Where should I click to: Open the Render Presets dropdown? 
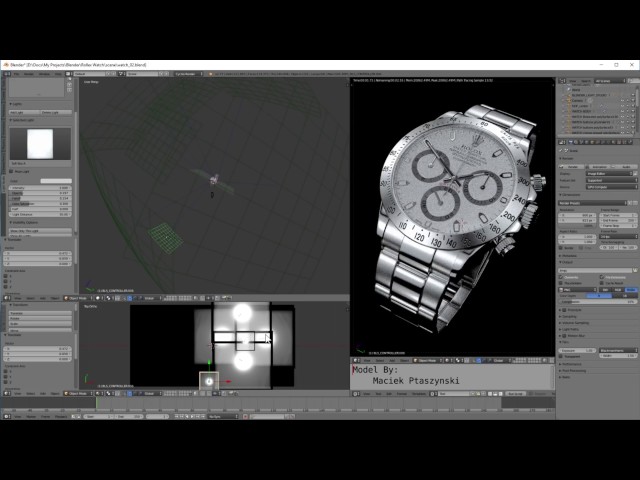(x=592, y=203)
